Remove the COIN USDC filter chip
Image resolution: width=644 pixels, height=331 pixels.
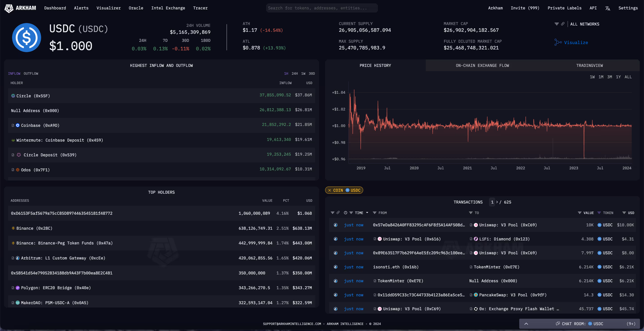330,190
